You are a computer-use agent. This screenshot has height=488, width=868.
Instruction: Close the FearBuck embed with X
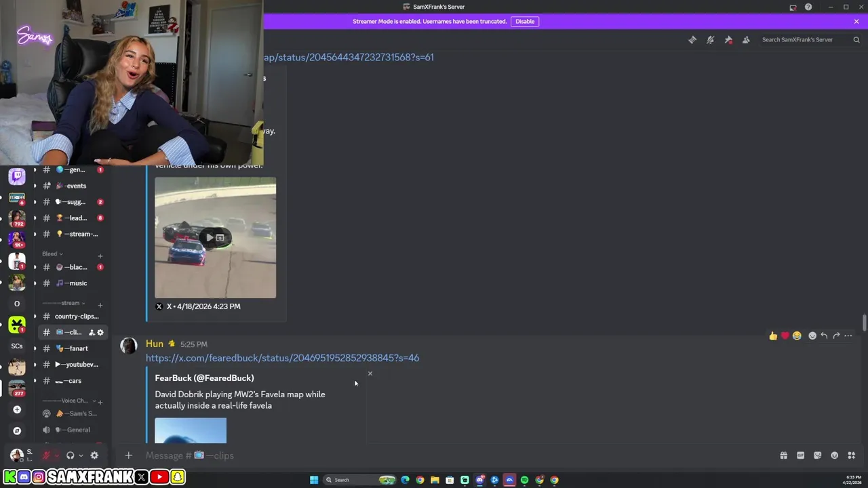370,373
